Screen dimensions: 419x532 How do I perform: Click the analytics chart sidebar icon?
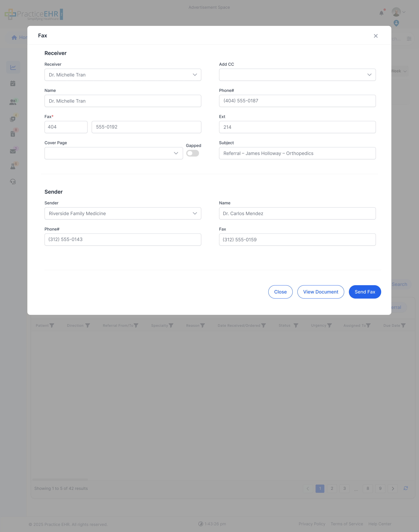coord(13,67)
